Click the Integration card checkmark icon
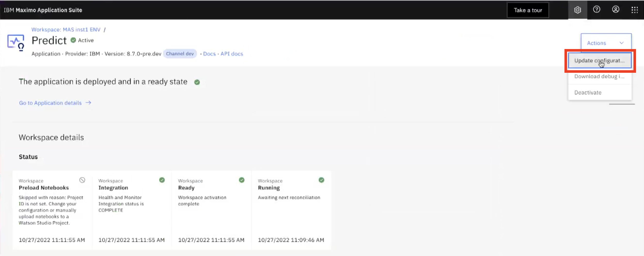This screenshot has width=644, height=256. (162, 180)
